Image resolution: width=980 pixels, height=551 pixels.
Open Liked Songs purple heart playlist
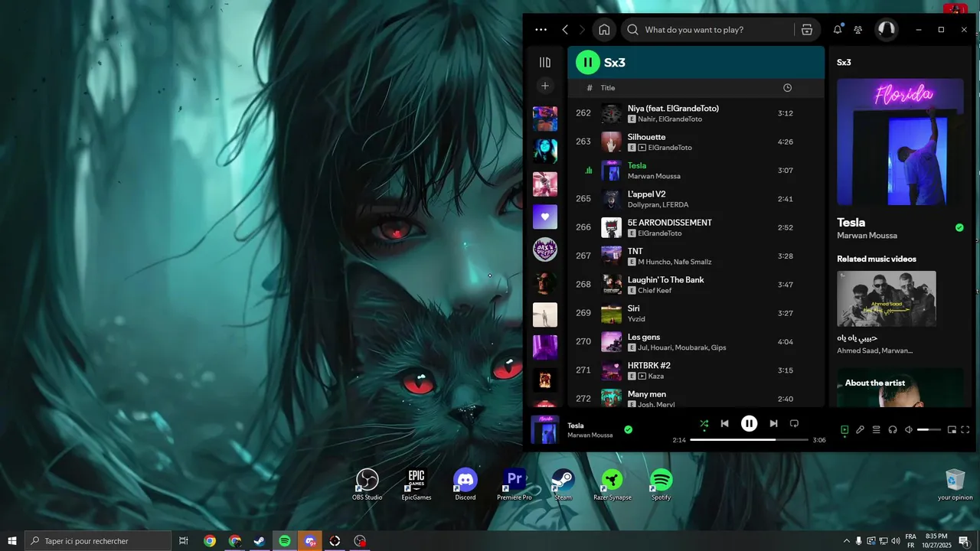click(x=545, y=217)
